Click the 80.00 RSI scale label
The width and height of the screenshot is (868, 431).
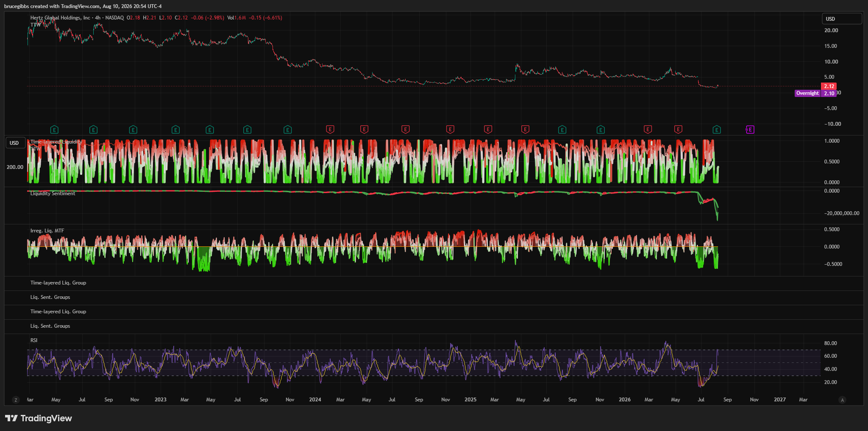[831, 343]
